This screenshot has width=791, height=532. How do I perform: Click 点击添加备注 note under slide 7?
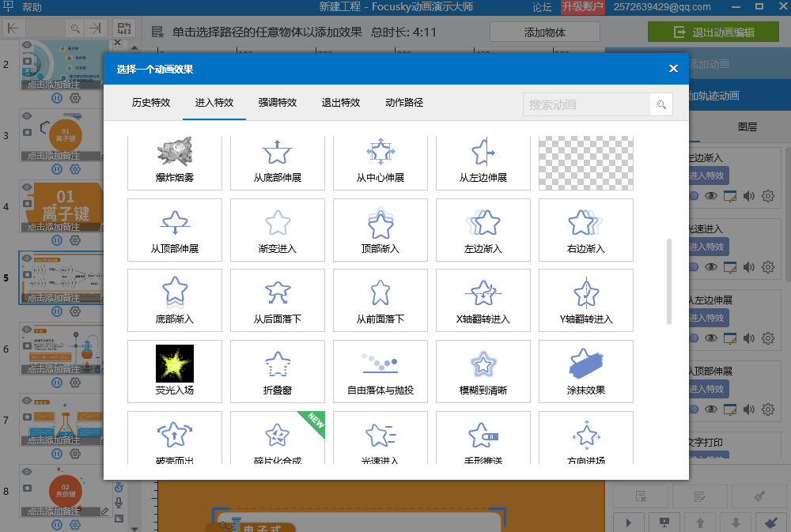(x=54, y=440)
